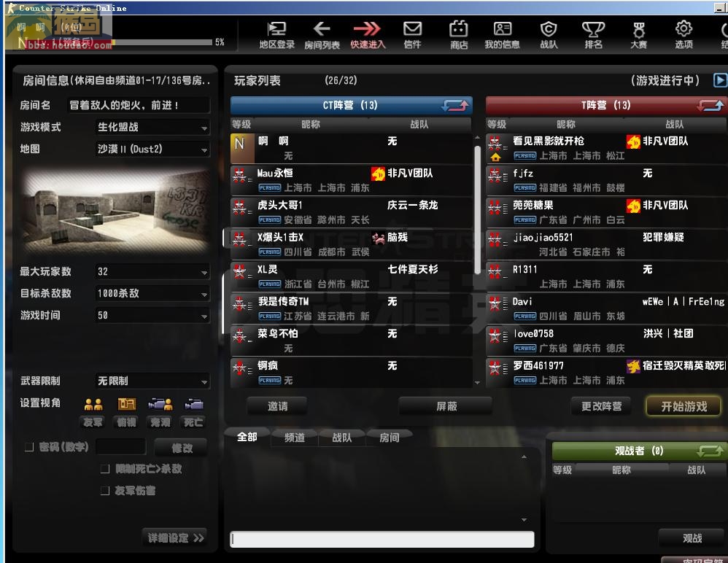Click the 密码 password number input box

(x=120, y=447)
